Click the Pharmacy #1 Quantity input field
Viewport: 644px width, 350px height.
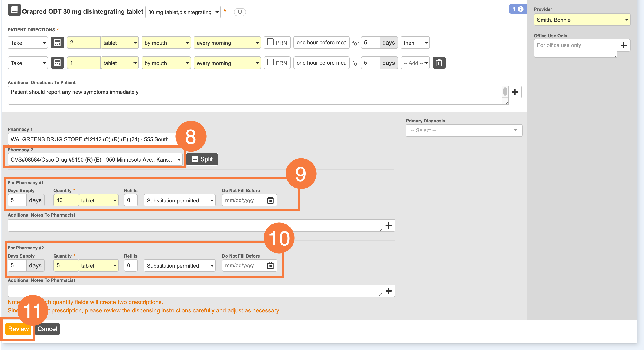coord(65,200)
